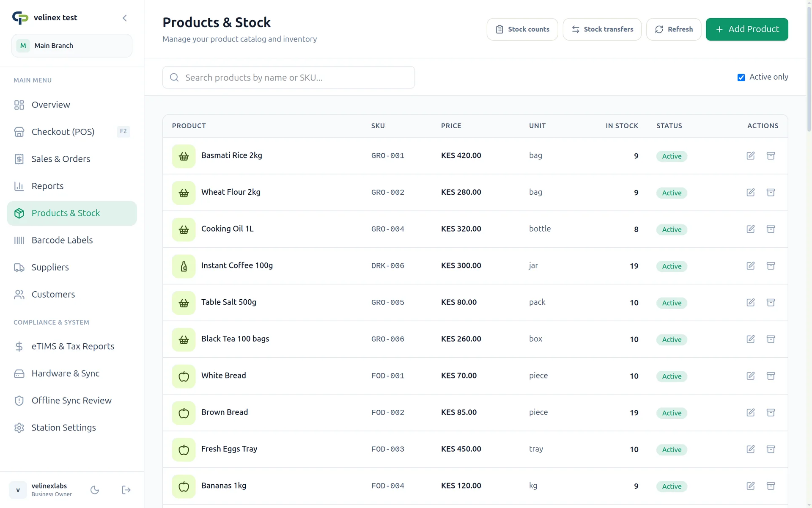812x508 pixels.
Task: Edit the Black Tea 100 bags product
Action: (x=751, y=339)
